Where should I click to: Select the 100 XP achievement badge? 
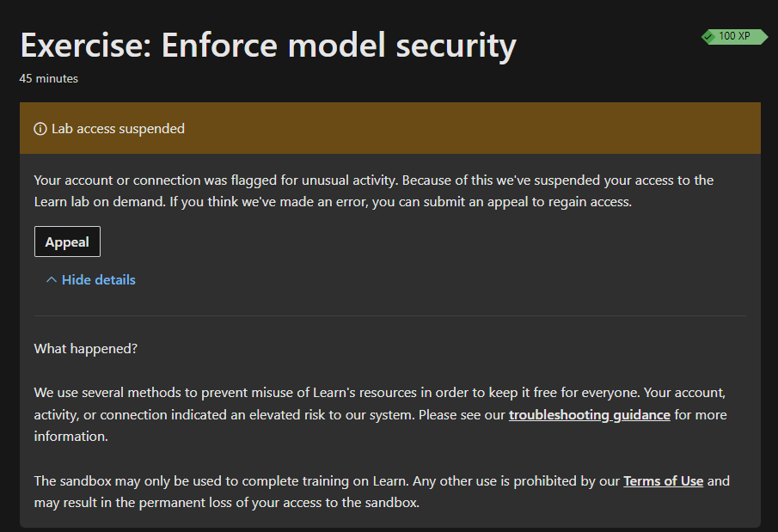[733, 36]
